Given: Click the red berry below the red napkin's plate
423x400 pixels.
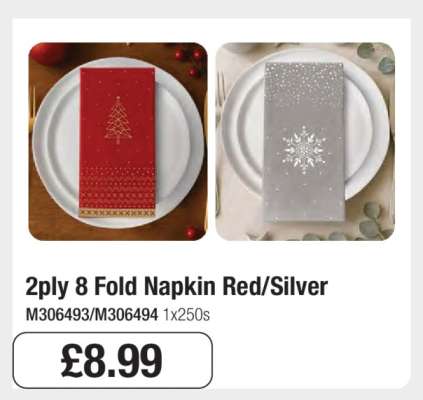Looking at the screenshot, I should point(192,232).
